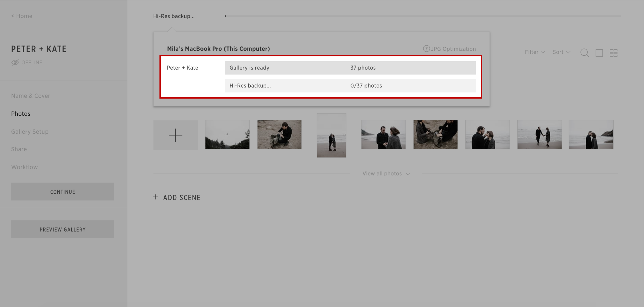Open the Sort dropdown
The height and width of the screenshot is (307, 644).
(x=561, y=52)
